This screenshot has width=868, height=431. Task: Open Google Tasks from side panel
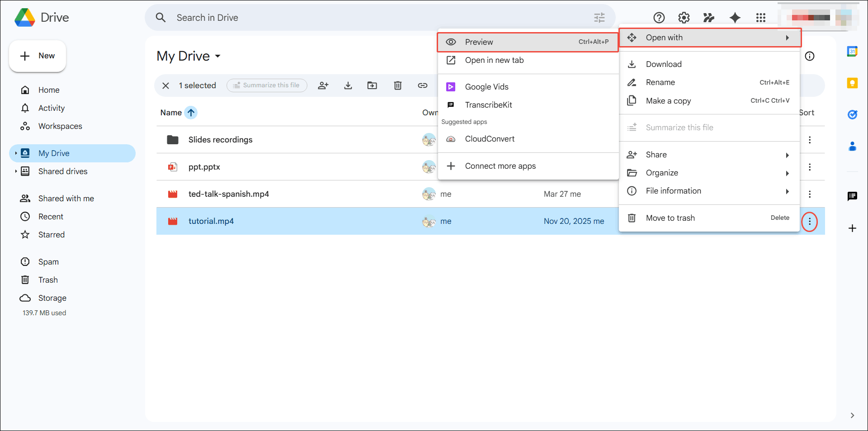coord(853,115)
